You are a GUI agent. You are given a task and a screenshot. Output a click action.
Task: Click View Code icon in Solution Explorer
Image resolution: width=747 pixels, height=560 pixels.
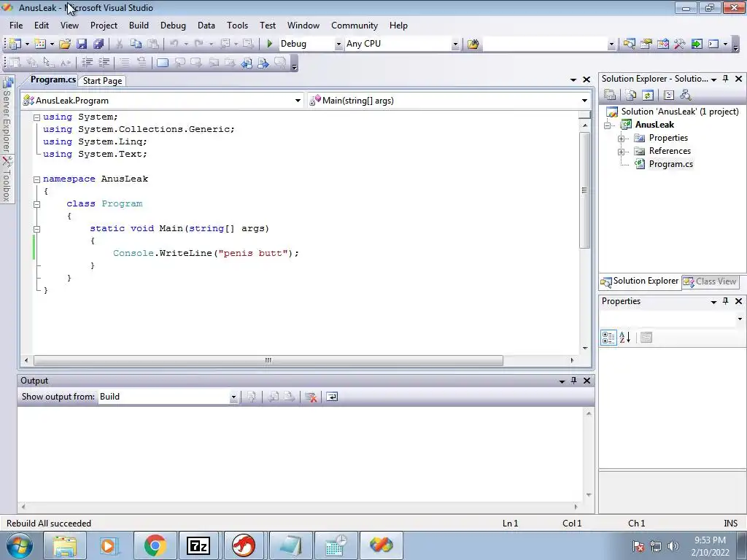[669, 96]
